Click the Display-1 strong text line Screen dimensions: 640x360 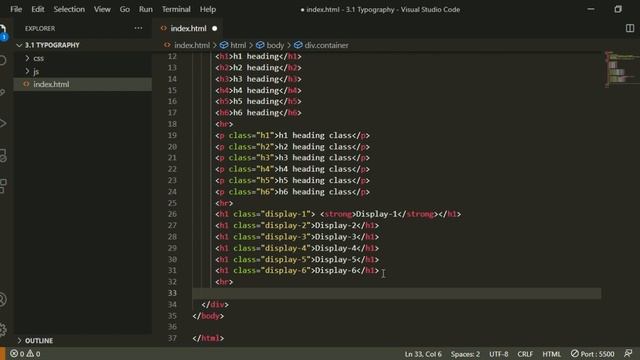pyautogui.click(x=338, y=214)
